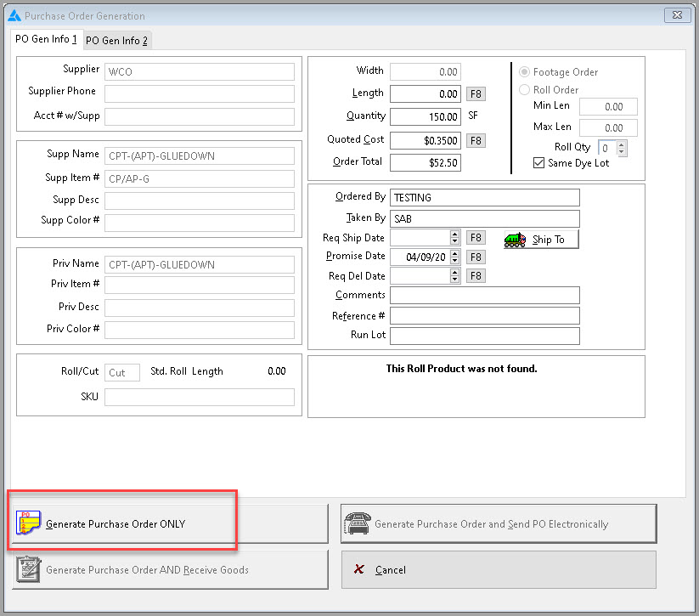Increase Roll Qty with the up arrow
Screen dimensions: 699x616
[622, 144]
